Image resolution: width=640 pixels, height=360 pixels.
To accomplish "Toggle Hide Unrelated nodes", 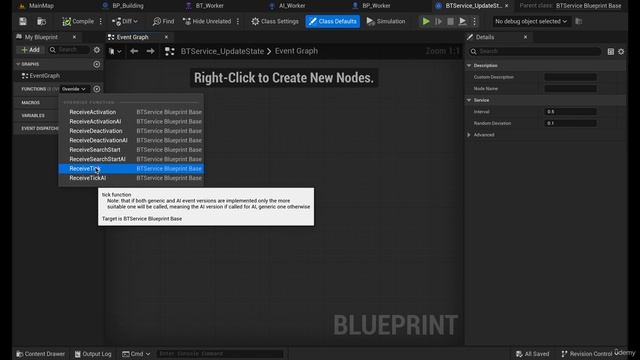I will (207, 21).
